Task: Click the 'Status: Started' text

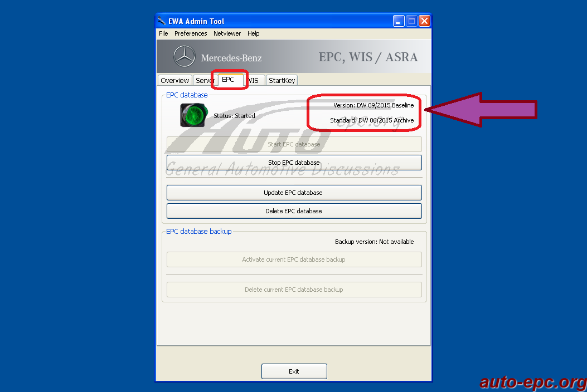Action: pos(234,116)
